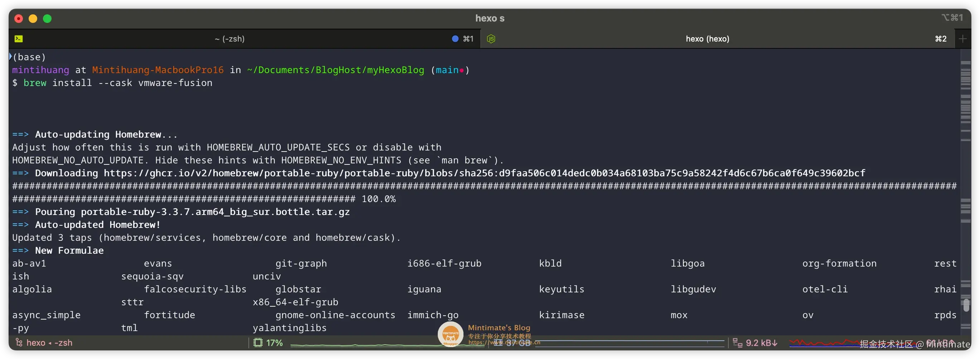Toggle the blue activity dot on the zsh tab
Viewport: 980px width, 359px height.
coord(455,38)
